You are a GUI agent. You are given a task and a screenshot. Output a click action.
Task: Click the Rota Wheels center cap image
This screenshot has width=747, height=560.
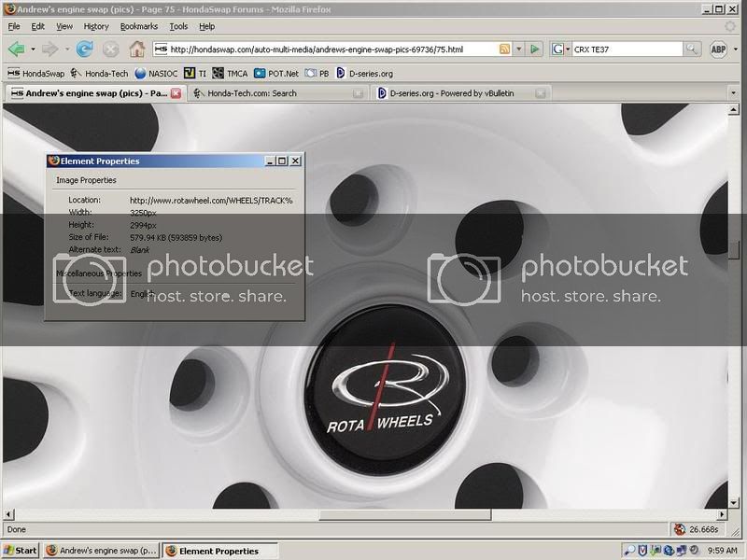(386, 390)
